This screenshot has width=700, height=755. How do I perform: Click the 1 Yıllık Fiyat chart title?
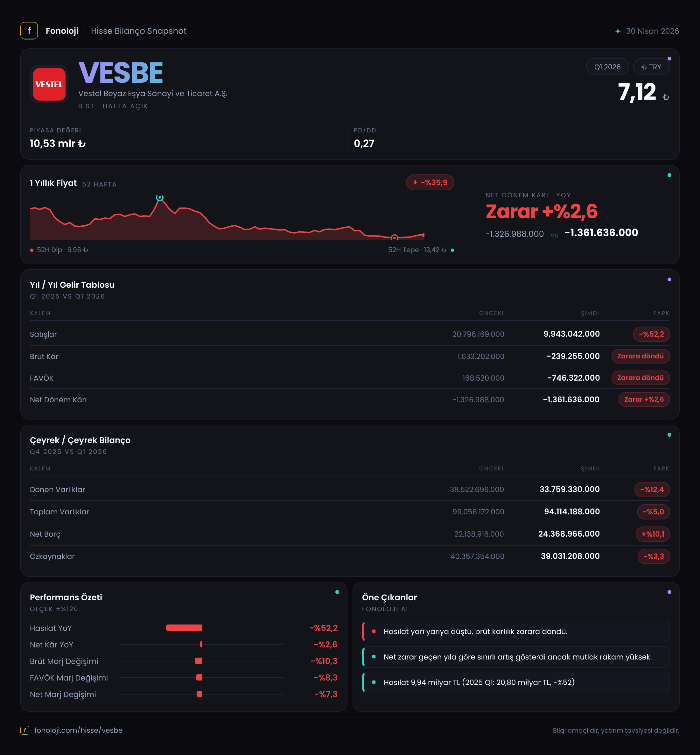pyautogui.click(x=53, y=183)
